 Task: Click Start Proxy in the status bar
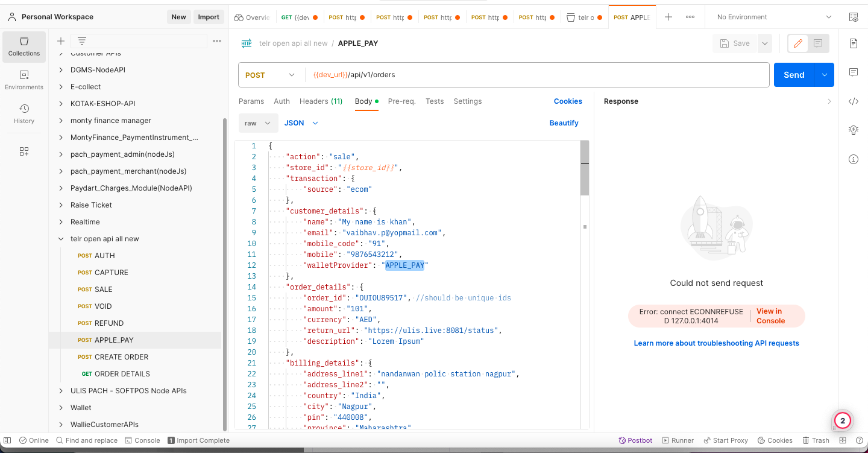click(725, 440)
